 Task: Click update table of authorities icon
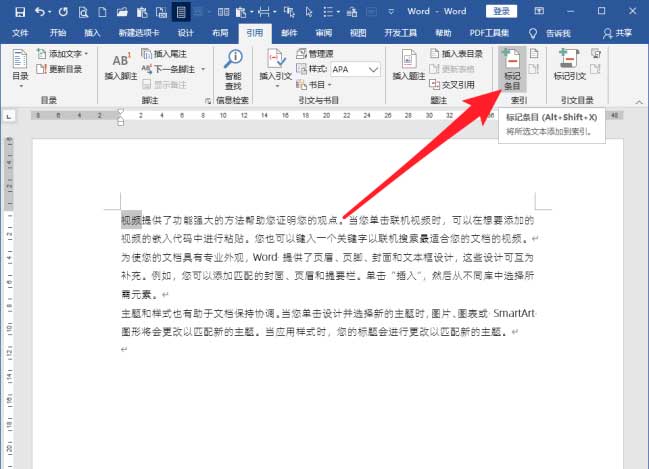pyautogui.click(x=596, y=69)
